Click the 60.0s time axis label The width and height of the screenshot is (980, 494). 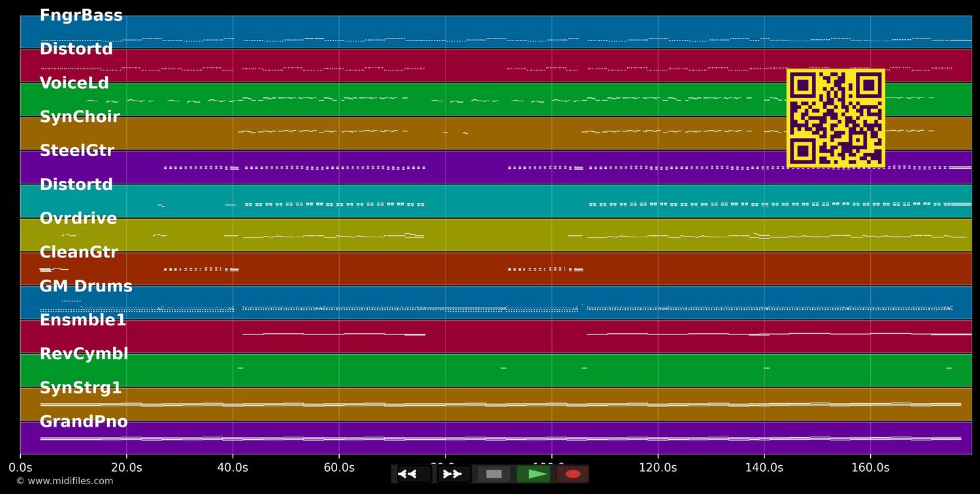339,468
